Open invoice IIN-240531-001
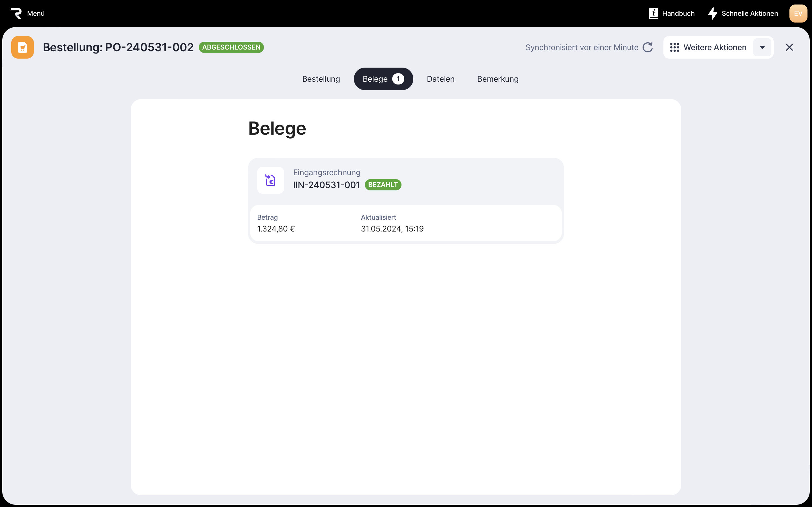This screenshot has height=507, width=812. [326, 185]
